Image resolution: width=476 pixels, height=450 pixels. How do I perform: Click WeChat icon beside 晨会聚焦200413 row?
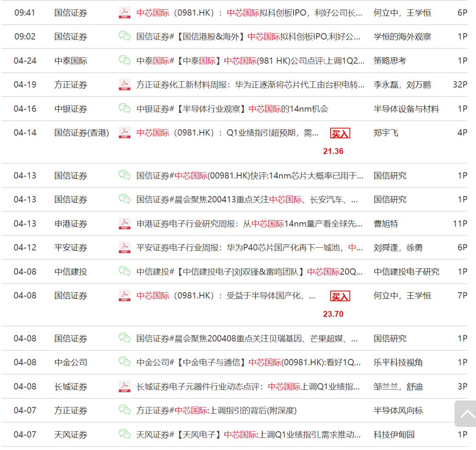[x=124, y=199]
